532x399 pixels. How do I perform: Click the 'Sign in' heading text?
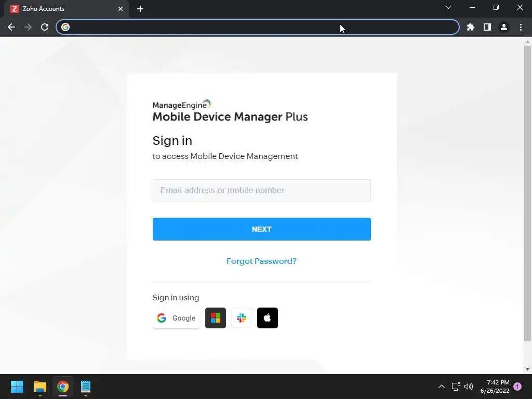pos(172,141)
